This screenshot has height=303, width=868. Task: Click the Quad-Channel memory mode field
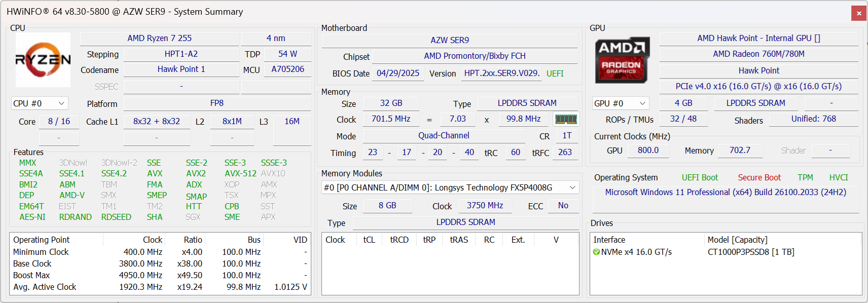pos(444,136)
